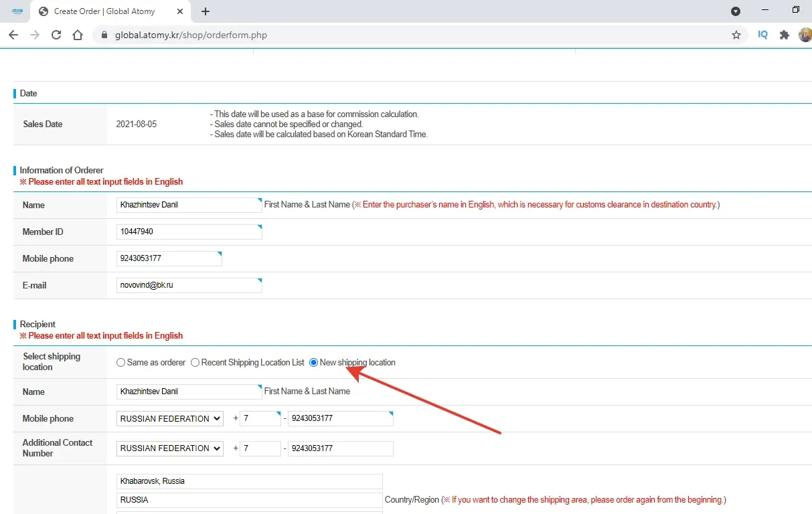Choose 'Recent Shipping Location List' option
The height and width of the screenshot is (514, 812).
coord(195,363)
